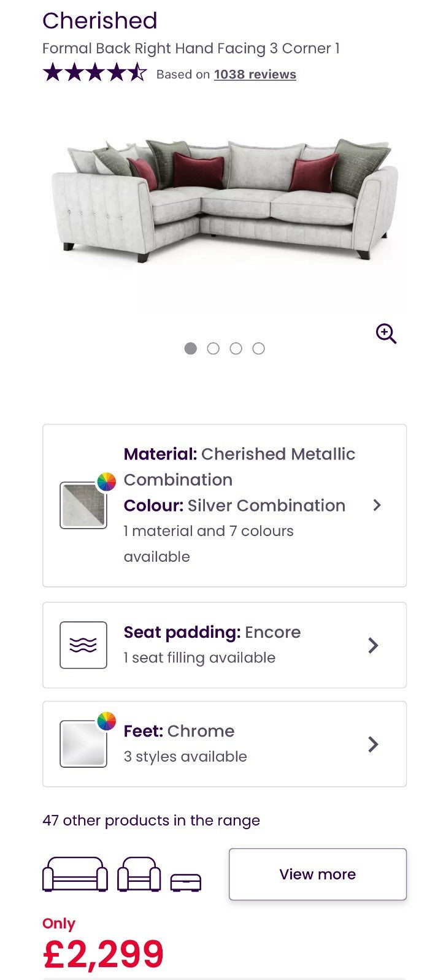Click the colour wheel on material swatch
Screen dimensions: 446x980
pos(107,482)
